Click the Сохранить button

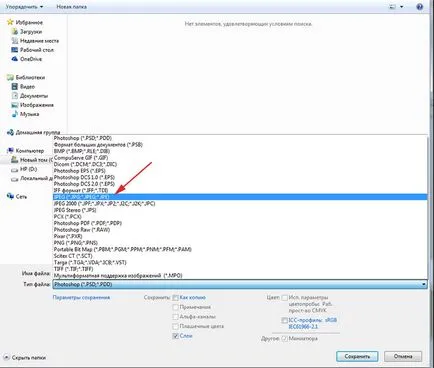click(x=357, y=356)
